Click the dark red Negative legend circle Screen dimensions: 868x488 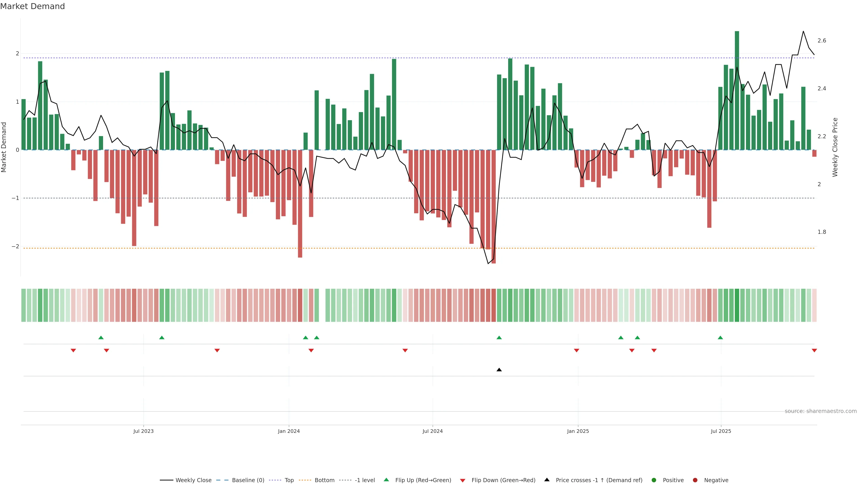tap(695, 480)
